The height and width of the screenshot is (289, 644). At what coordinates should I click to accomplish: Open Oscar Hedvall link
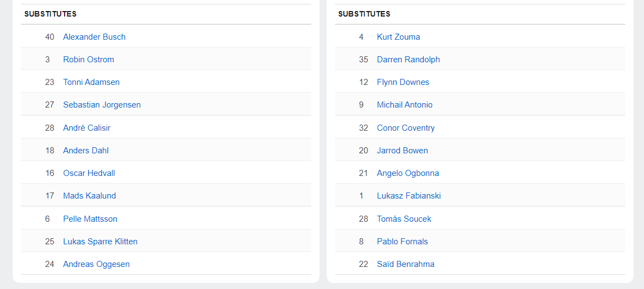coord(89,173)
